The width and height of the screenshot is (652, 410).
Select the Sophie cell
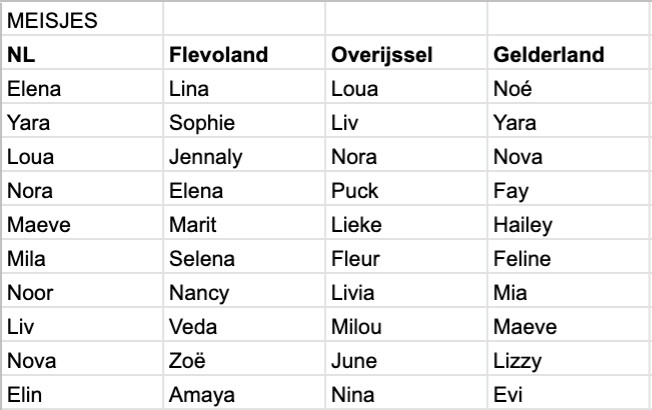[244, 121]
